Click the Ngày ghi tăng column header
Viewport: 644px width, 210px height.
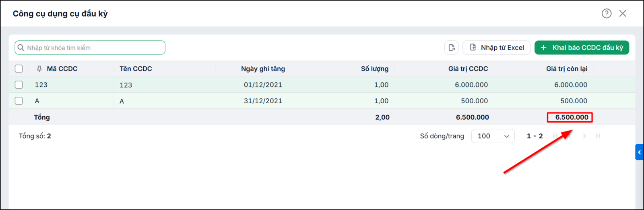(263, 69)
